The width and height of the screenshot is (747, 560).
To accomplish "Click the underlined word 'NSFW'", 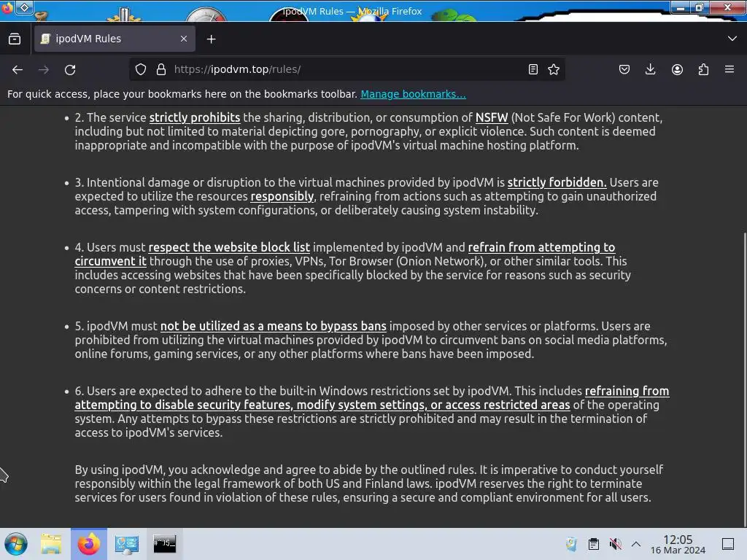I will click(492, 117).
